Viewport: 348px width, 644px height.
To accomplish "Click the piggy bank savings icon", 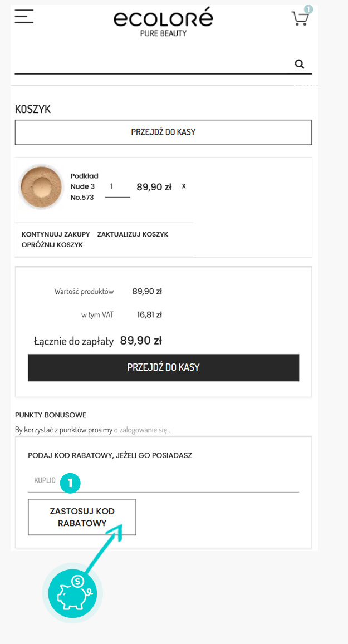I will [x=72, y=592].
